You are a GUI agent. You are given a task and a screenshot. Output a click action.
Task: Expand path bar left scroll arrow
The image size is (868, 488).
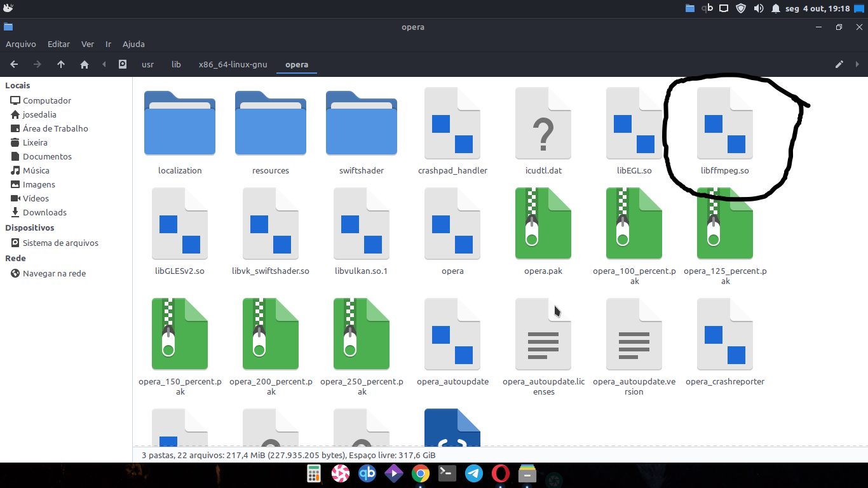[104, 64]
